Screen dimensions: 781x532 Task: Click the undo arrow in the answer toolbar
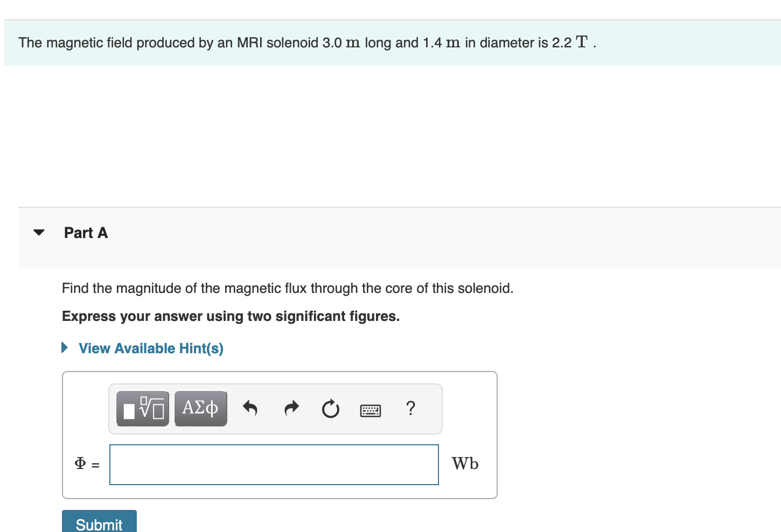[250, 408]
